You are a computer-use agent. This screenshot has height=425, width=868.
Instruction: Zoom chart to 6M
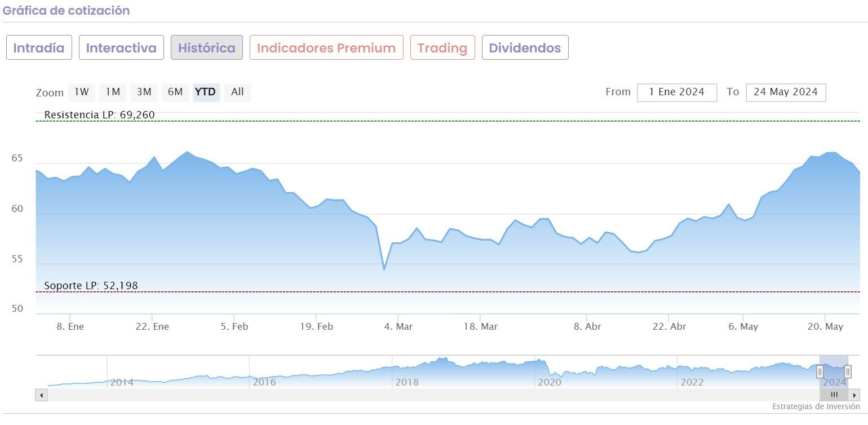(175, 92)
